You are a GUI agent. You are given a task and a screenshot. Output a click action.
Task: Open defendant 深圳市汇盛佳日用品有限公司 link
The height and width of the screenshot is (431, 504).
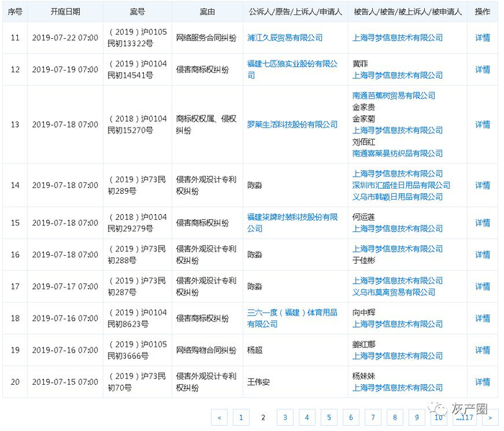[x=401, y=185]
